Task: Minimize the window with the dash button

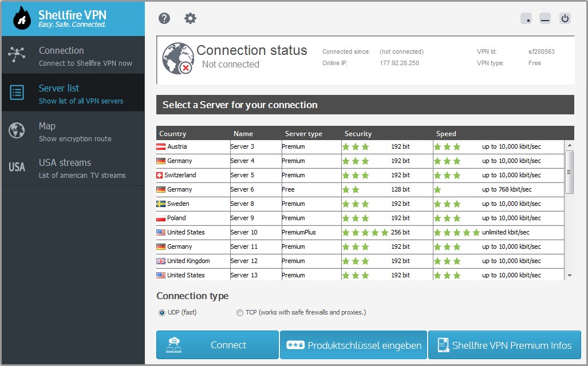Action: (545, 18)
